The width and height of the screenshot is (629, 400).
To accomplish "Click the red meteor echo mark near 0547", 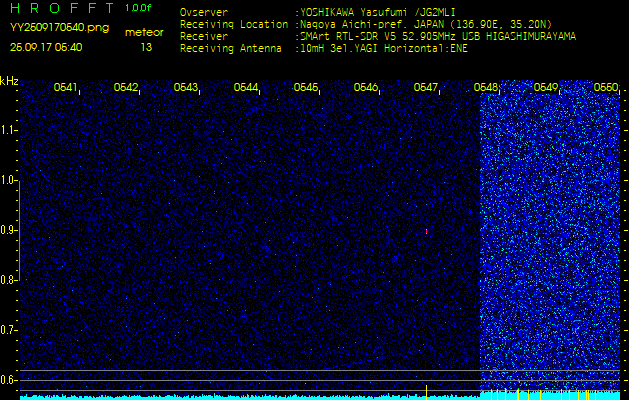I will click(426, 231).
